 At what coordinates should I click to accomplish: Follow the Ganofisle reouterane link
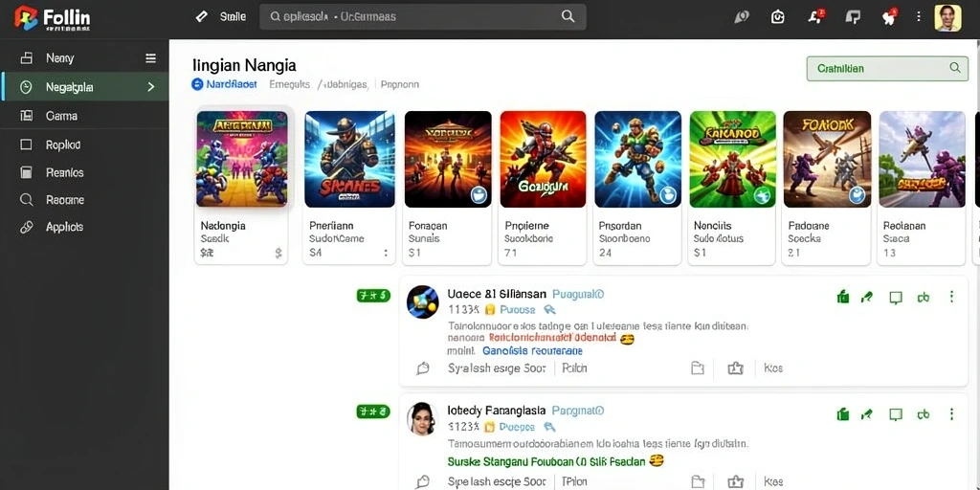click(x=532, y=351)
